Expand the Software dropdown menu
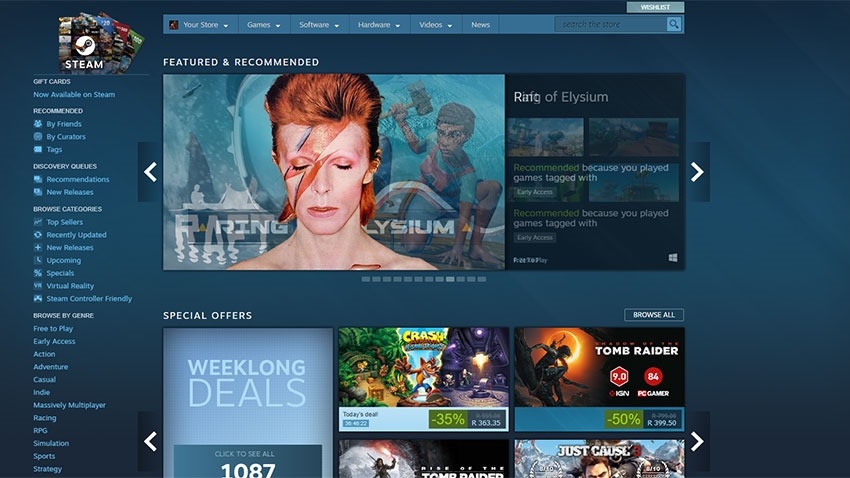Viewport: 850px width, 478px height. (x=319, y=25)
